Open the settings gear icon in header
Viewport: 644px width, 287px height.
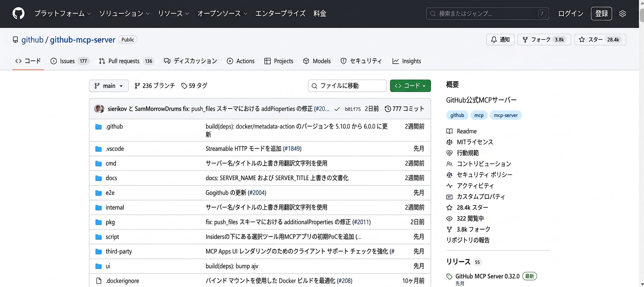622,14
